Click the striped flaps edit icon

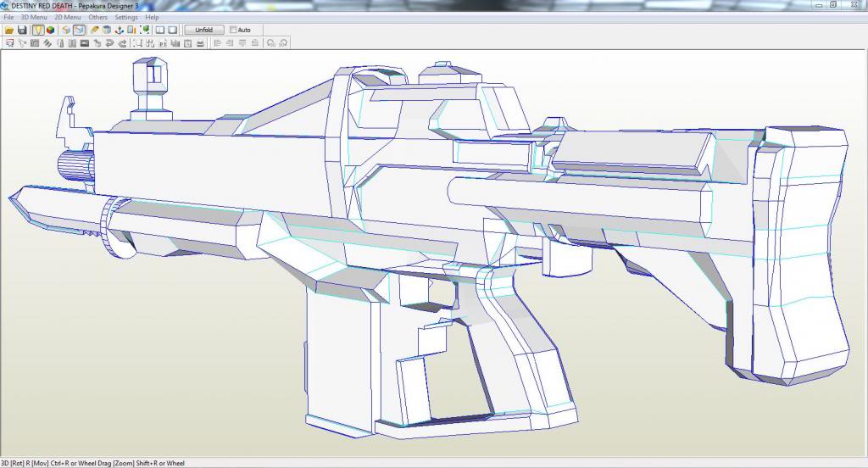coord(47,43)
